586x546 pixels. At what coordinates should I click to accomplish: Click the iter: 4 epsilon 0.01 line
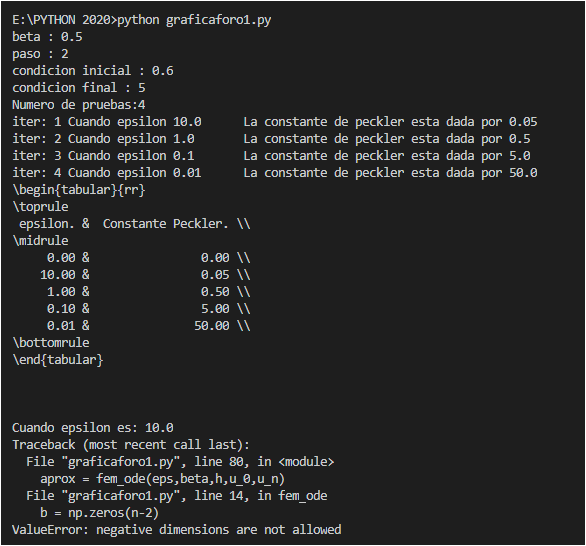point(275,173)
